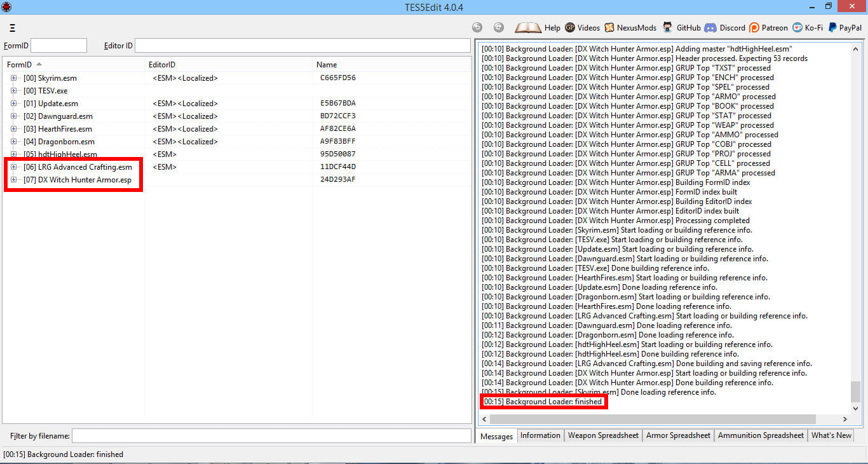The width and height of the screenshot is (868, 464).
Task: Expand the [01] Update.esm node
Action: [14, 104]
